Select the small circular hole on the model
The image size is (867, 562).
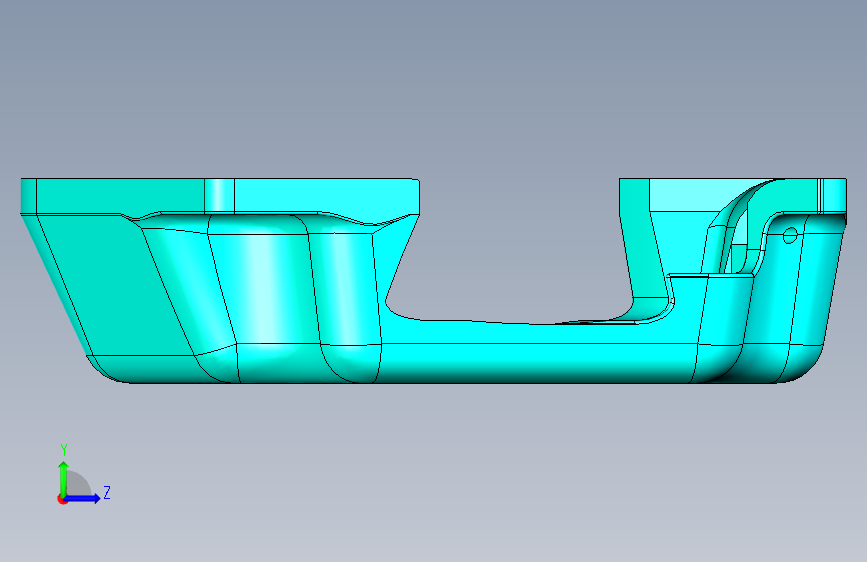click(x=790, y=236)
